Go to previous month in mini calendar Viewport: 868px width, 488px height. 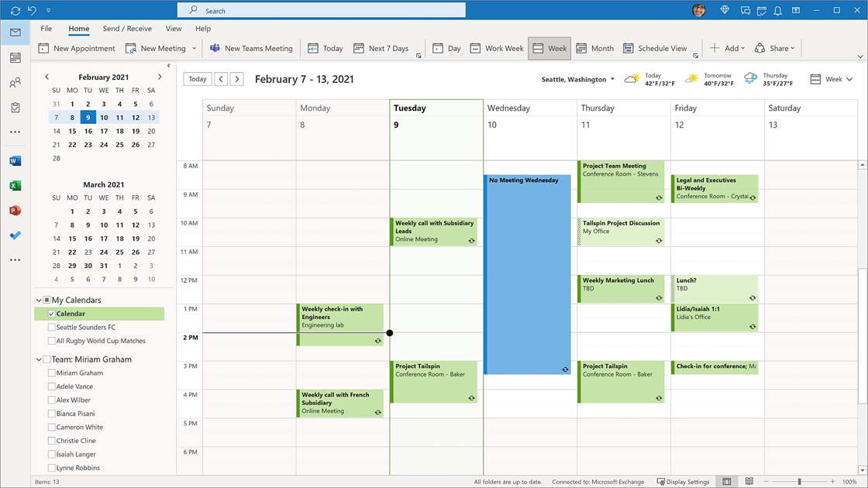point(46,77)
